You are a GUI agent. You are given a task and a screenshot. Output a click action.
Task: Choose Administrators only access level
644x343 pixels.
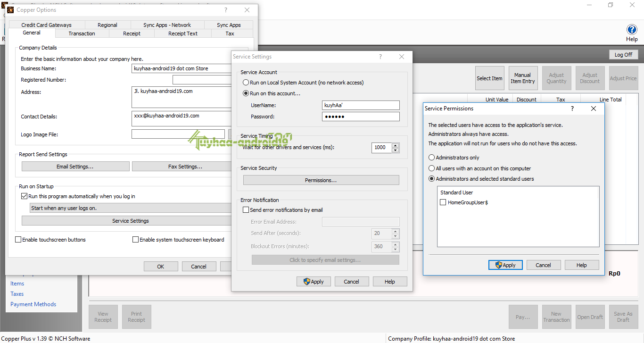click(431, 158)
